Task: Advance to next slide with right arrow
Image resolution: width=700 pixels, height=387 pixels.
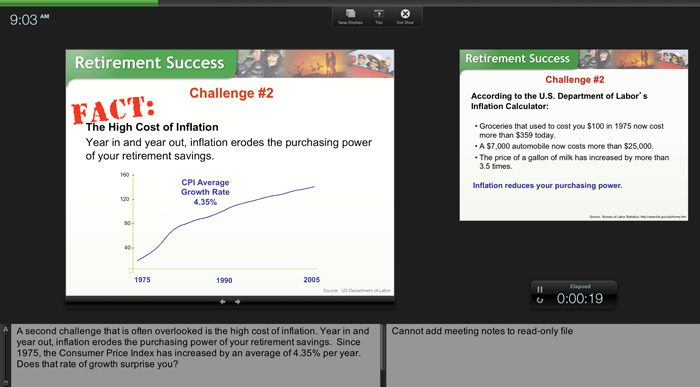Action: coord(238,302)
